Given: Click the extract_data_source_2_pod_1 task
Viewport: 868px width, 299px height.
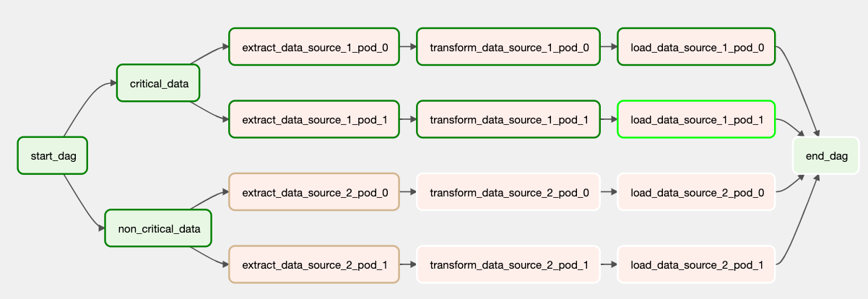Looking at the screenshot, I should (x=314, y=264).
